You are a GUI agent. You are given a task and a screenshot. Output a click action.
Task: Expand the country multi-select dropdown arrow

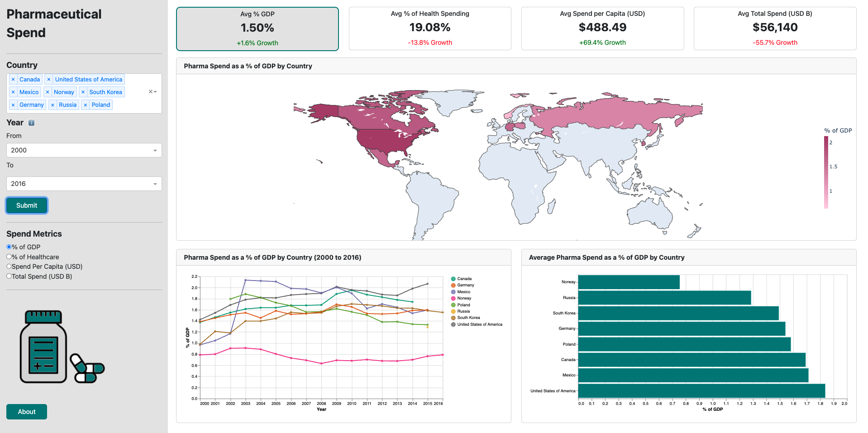[156, 92]
